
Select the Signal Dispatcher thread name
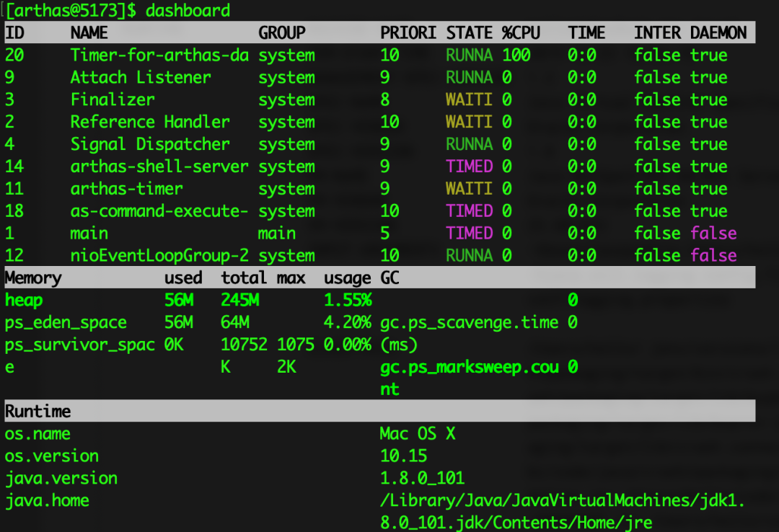(x=150, y=144)
